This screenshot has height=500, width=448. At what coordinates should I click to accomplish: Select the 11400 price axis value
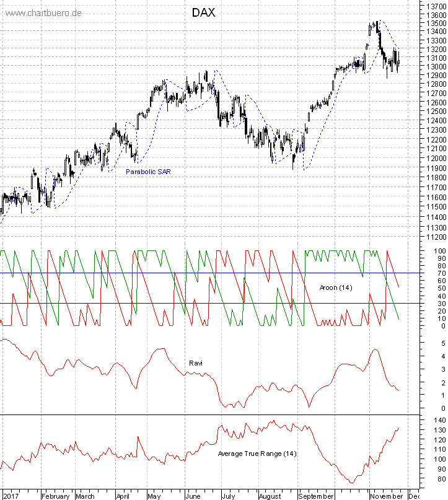pos(436,217)
